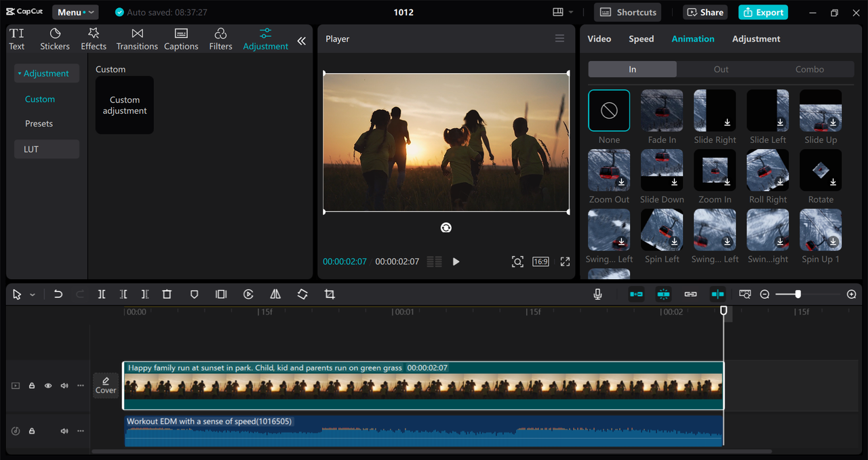Click the timeline zoom in magnifier

pyautogui.click(x=852, y=294)
